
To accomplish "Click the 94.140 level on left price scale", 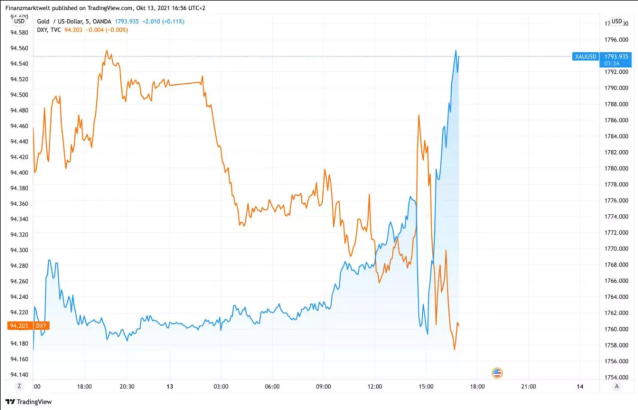I will (x=17, y=374).
